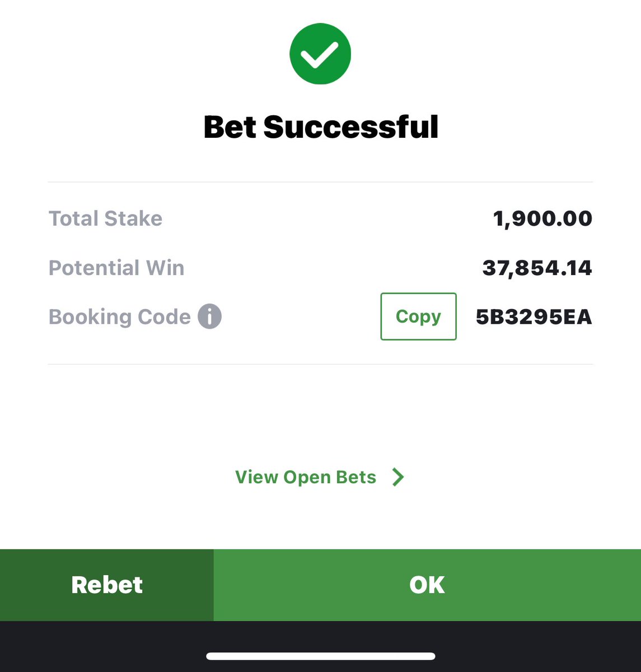Tap empty area above View Open Bets

pos(320,416)
